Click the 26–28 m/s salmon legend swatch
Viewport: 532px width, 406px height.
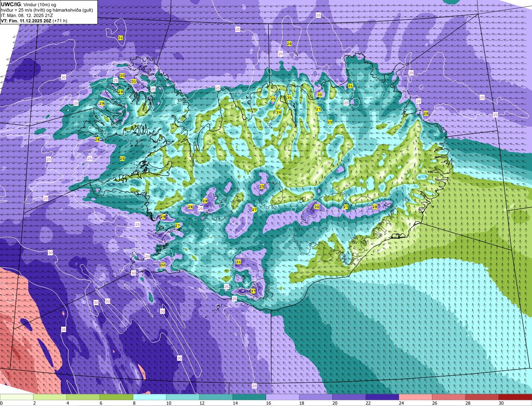(x=449, y=397)
